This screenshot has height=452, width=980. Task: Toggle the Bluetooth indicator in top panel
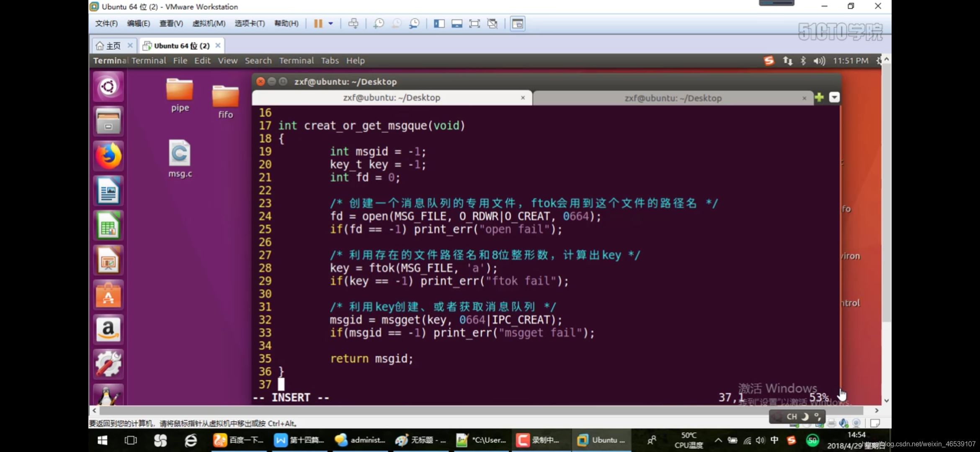(803, 61)
